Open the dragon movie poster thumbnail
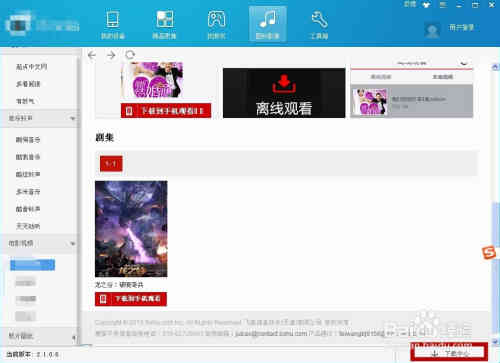The width and height of the screenshot is (500, 363). [131, 229]
